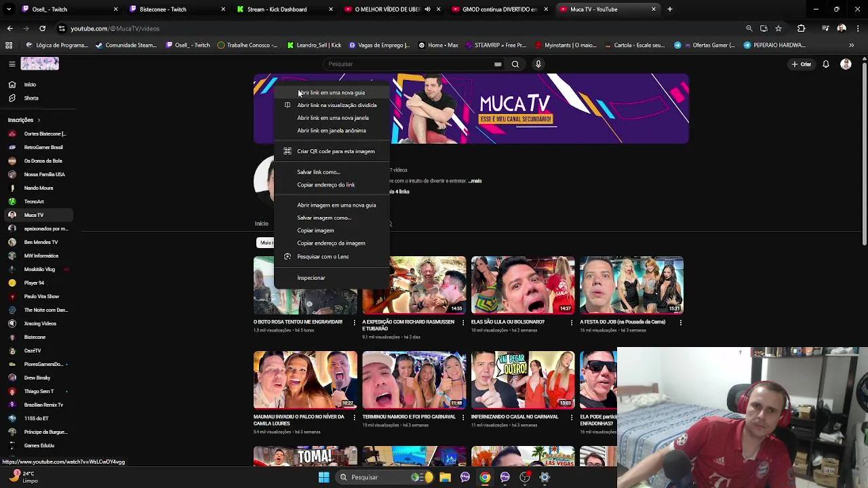Go back to the previous page

click(x=9, y=28)
